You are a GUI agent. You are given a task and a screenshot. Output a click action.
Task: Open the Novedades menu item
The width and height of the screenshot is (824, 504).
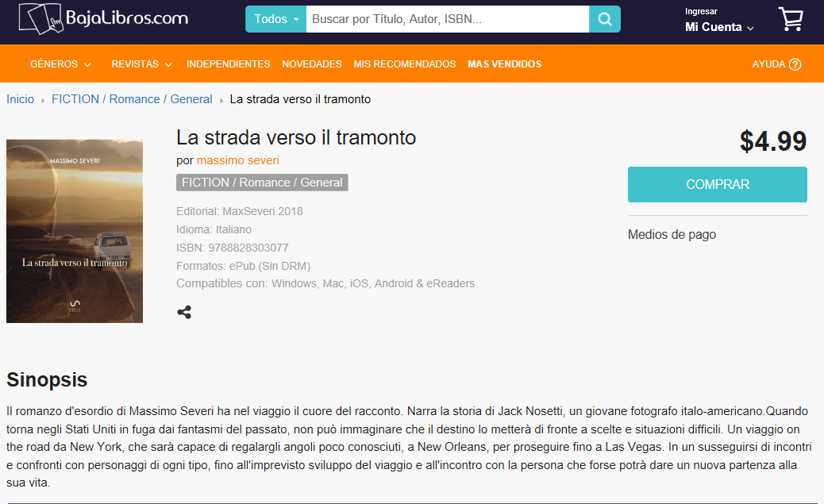click(x=311, y=64)
